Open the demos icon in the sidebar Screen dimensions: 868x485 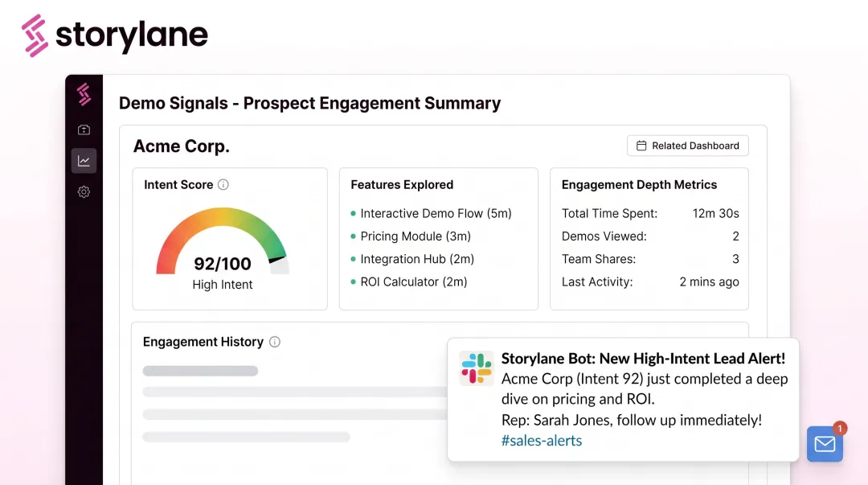(84, 129)
